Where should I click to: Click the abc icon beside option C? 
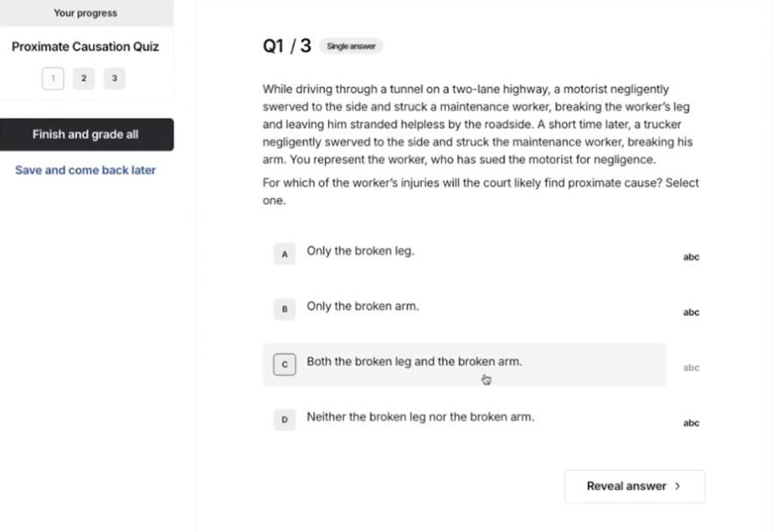(x=691, y=367)
